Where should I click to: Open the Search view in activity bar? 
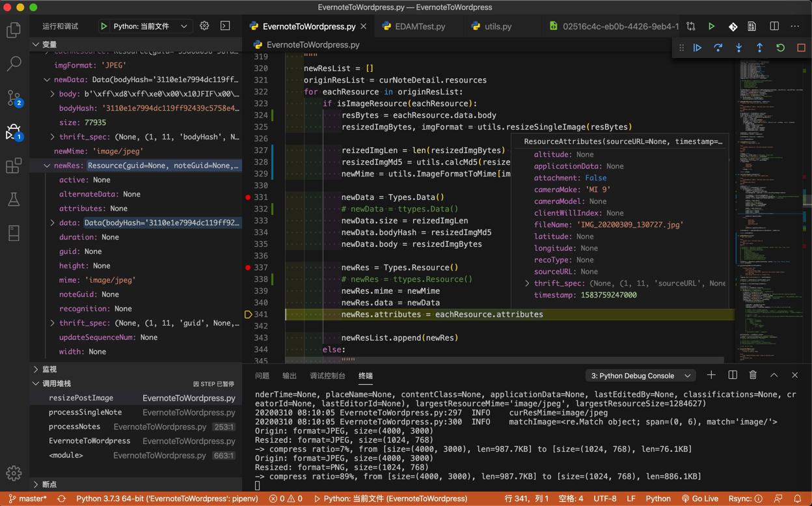(14, 64)
